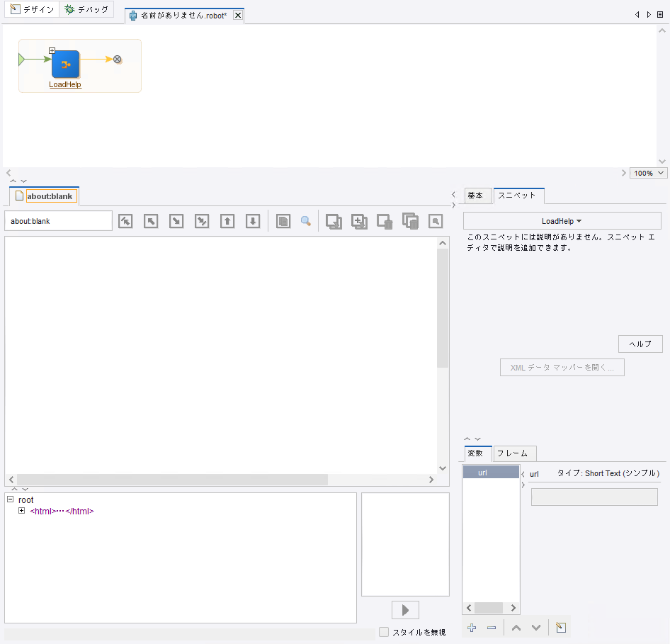Switch to the デバッグ tab

tap(86, 10)
